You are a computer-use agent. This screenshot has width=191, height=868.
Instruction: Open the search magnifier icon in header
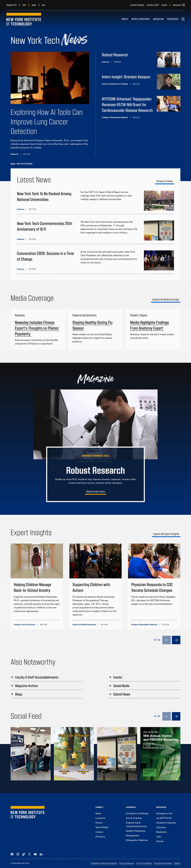(x=183, y=19)
